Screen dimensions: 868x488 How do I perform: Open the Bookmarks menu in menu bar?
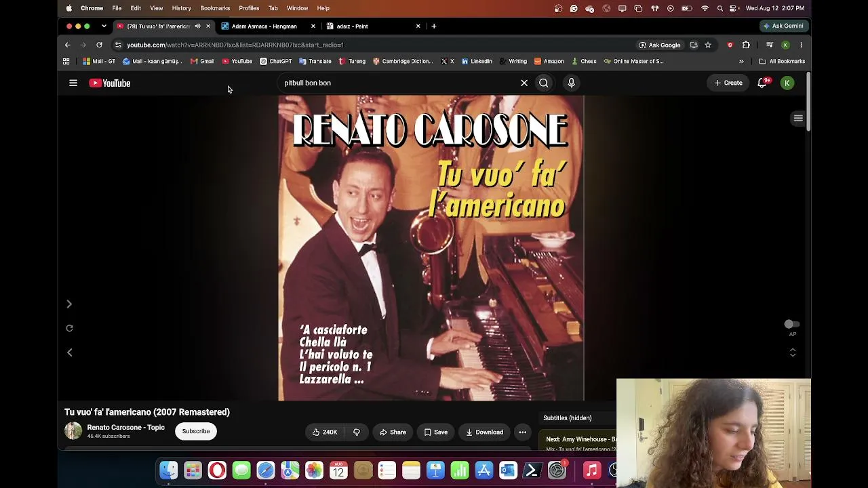215,8
